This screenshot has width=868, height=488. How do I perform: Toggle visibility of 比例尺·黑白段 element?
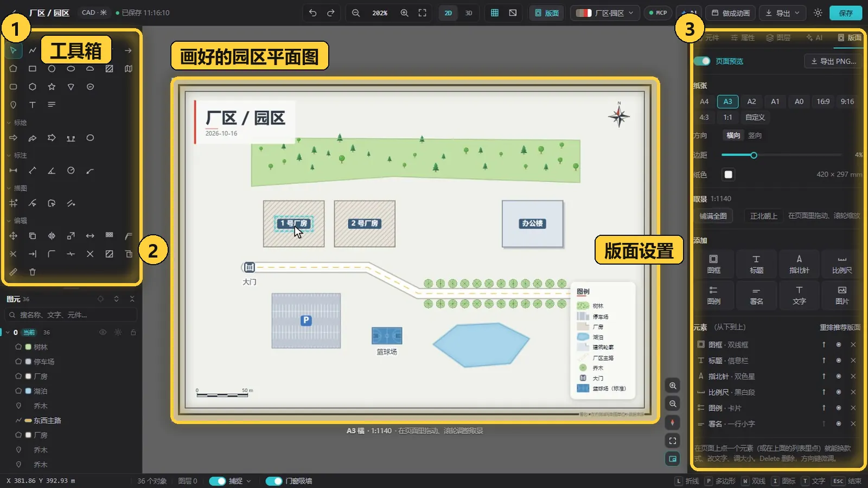click(838, 392)
